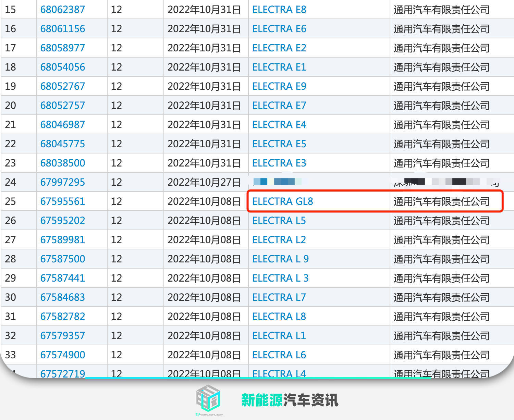Open application number 67997295

click(62, 182)
